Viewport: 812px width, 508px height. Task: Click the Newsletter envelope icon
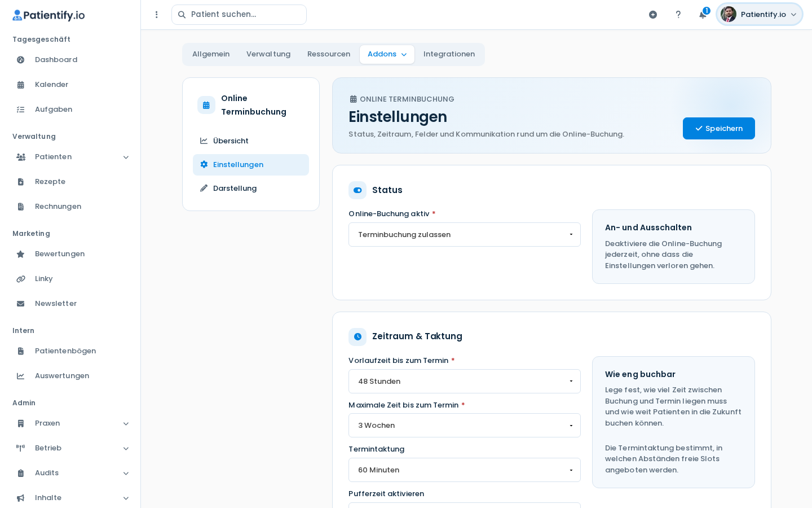point(21,304)
